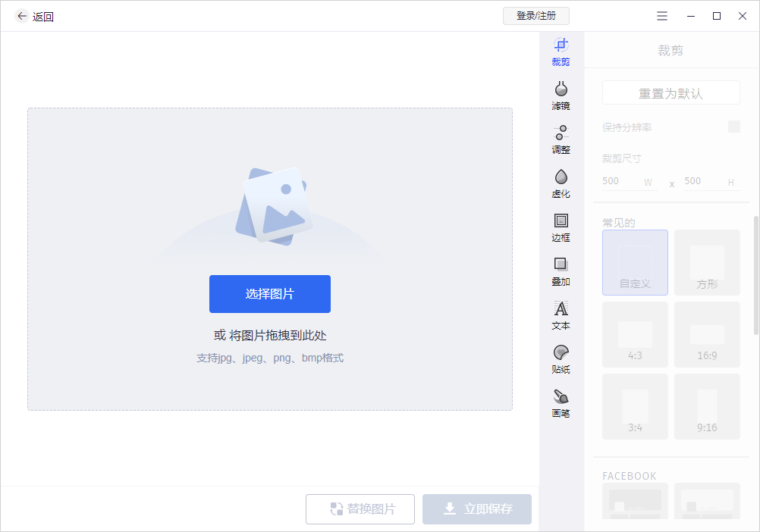This screenshot has height=532, width=760.
Task: Click the 裁剪 panel title
Action: coord(670,50)
